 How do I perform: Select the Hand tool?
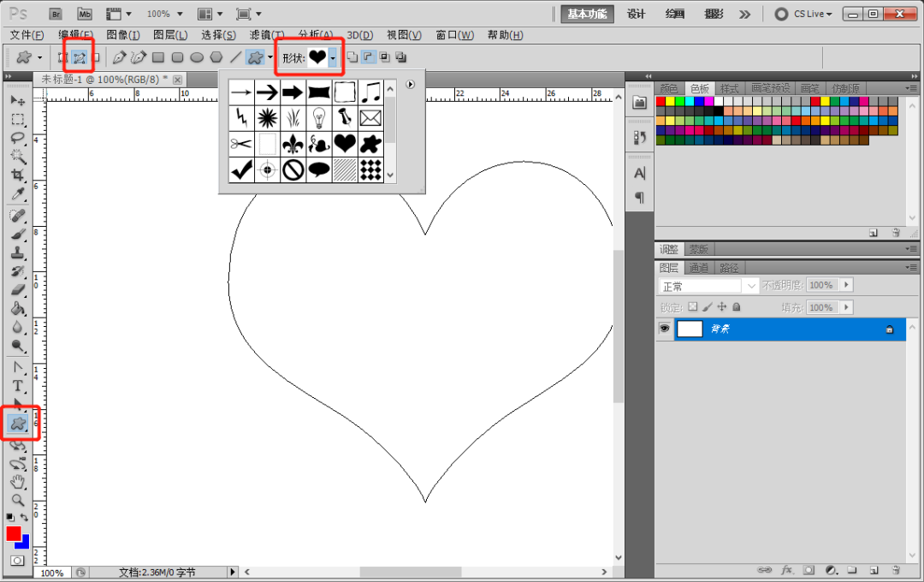point(18,482)
